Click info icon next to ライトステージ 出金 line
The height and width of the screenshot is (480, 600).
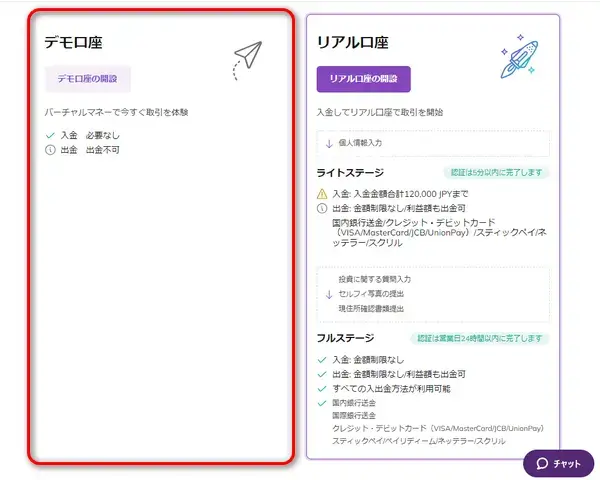point(322,208)
